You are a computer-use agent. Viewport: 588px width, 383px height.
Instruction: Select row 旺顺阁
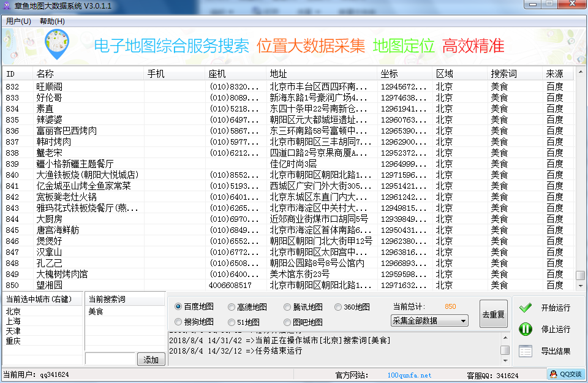point(288,86)
